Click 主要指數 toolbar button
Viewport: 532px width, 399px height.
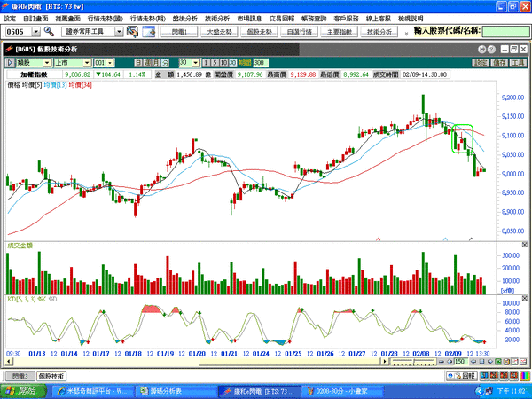coord(340,32)
